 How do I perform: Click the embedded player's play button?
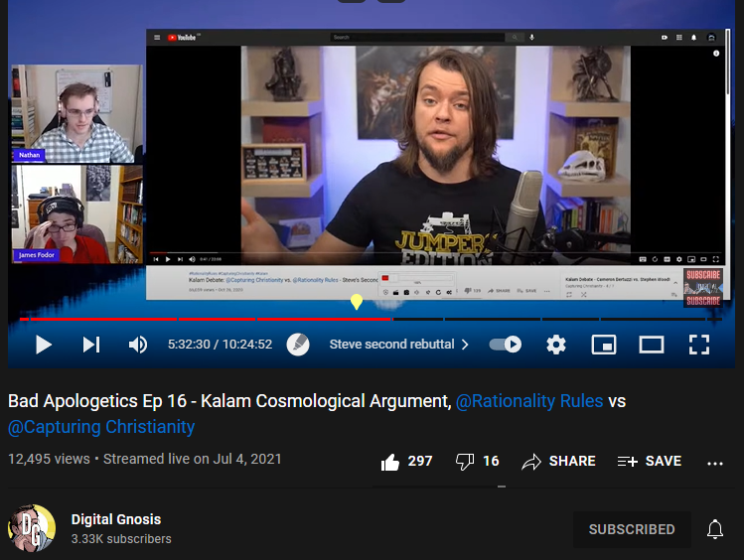(168, 259)
